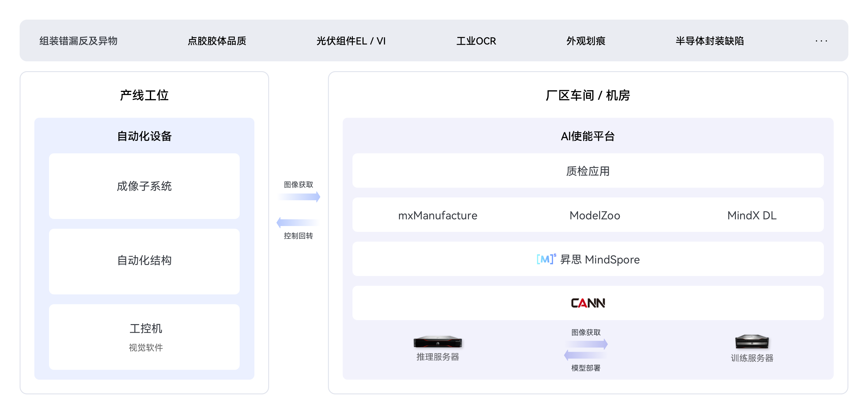The width and height of the screenshot is (868, 414).
Task: Switch to the 半导体封装缺陷 tab
Action: click(709, 41)
